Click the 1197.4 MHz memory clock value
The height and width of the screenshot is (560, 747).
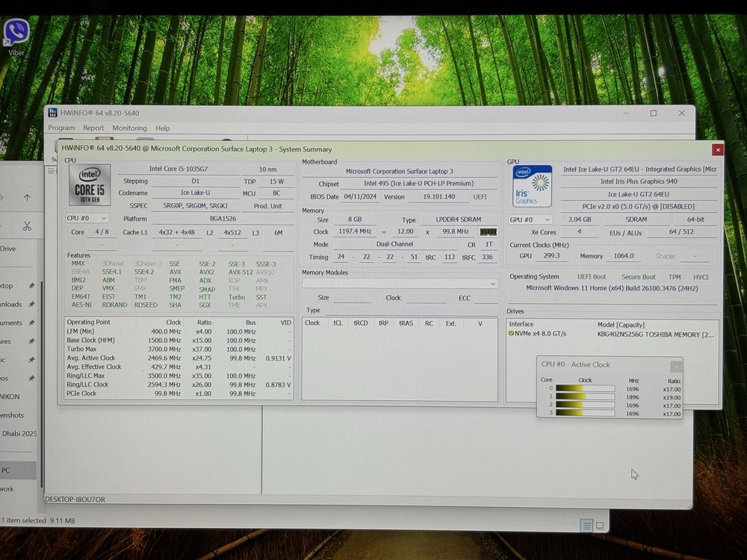[355, 231]
